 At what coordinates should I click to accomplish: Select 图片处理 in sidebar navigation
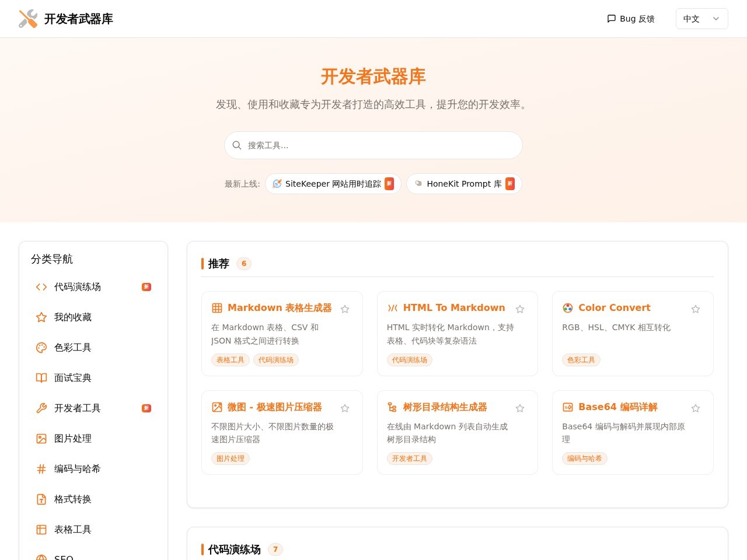tap(93, 439)
